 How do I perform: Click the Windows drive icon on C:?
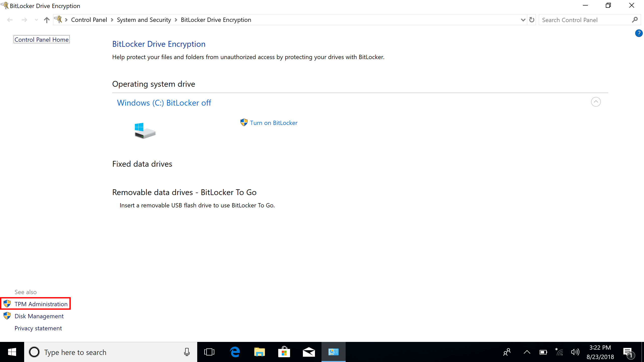pyautogui.click(x=145, y=130)
